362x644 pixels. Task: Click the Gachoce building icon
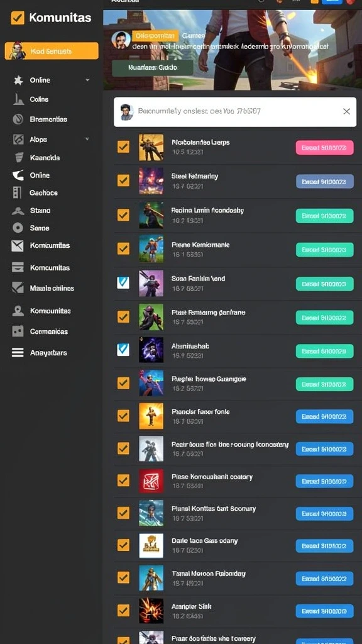pos(17,192)
